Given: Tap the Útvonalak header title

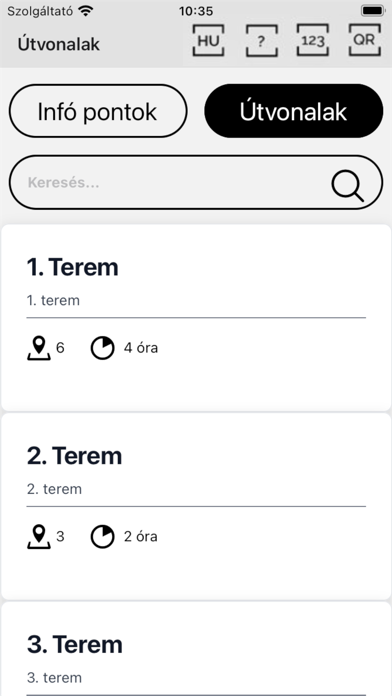Looking at the screenshot, I should [59, 44].
